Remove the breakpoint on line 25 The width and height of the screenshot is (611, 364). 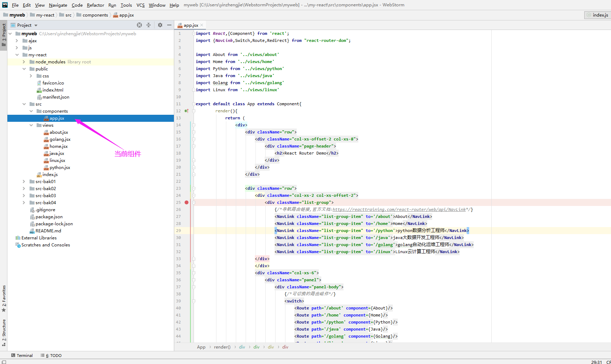coord(187,202)
